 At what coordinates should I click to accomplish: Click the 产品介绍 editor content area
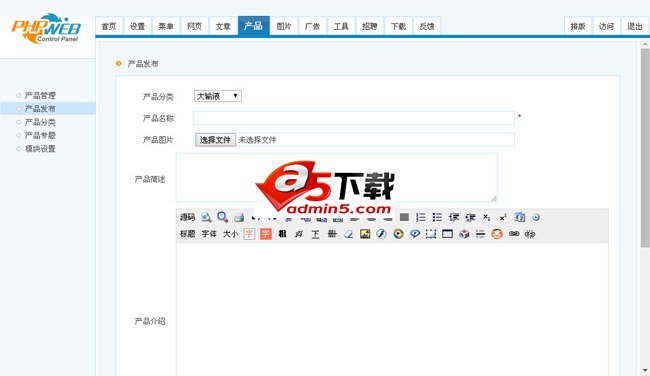pos(392,309)
